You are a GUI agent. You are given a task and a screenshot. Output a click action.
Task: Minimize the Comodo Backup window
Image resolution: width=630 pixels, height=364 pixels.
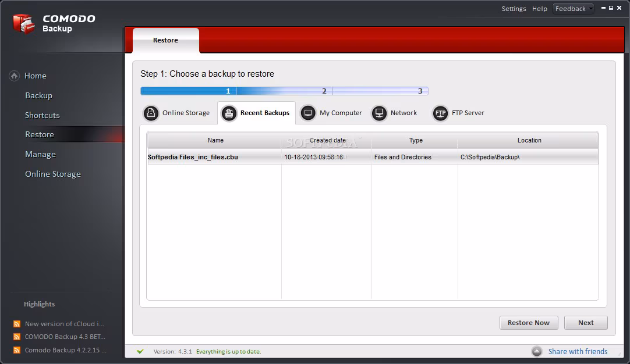pyautogui.click(x=603, y=8)
